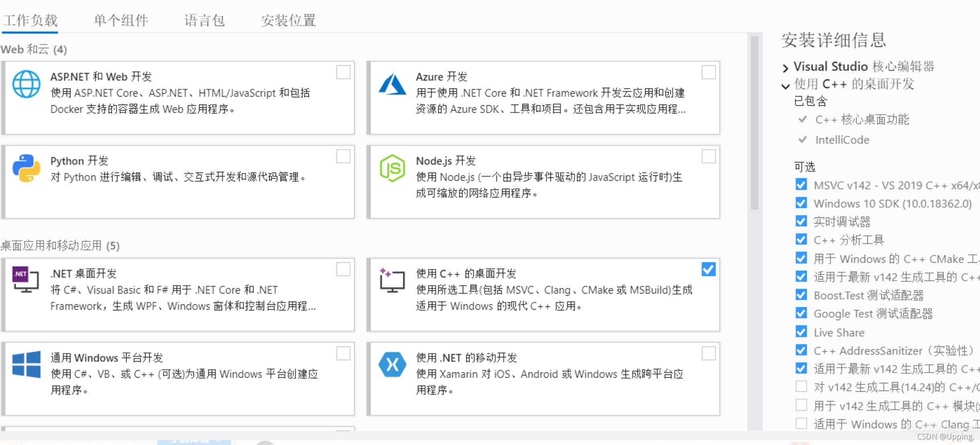Disable the Boost.Test adapter checkbox
Image resolution: width=980 pixels, height=445 pixels.
coord(801,295)
